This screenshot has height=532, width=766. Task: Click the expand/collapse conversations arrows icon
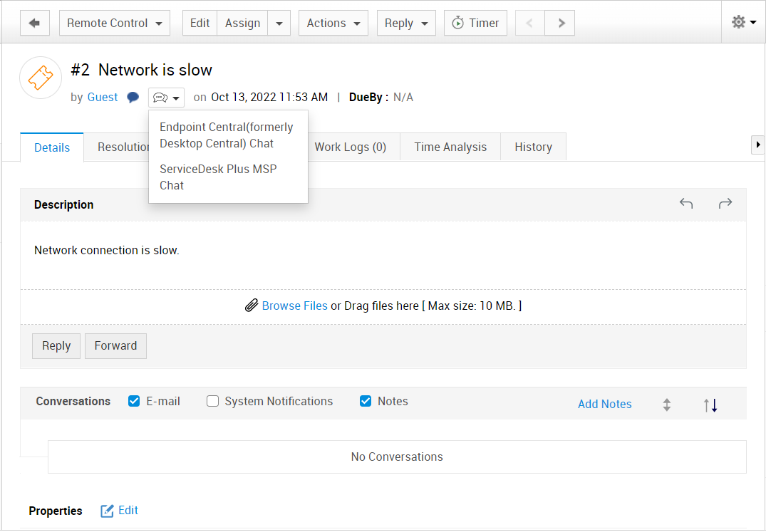[667, 405]
